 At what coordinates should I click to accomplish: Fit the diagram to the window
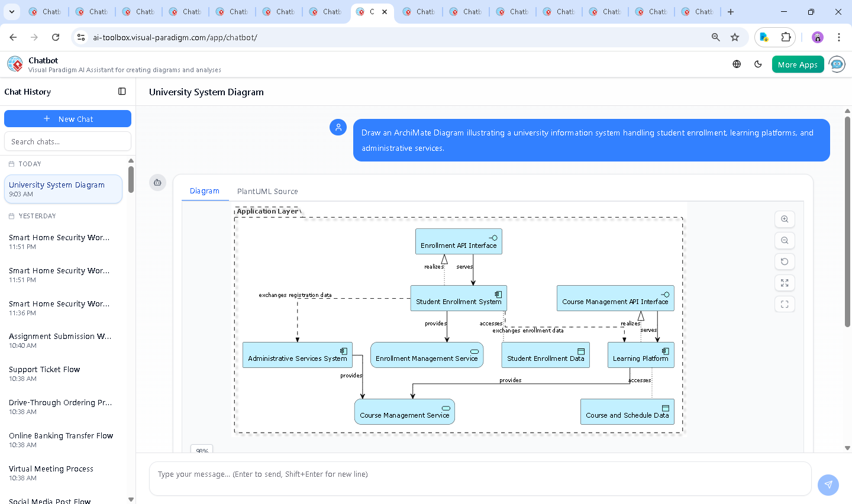pos(785,283)
